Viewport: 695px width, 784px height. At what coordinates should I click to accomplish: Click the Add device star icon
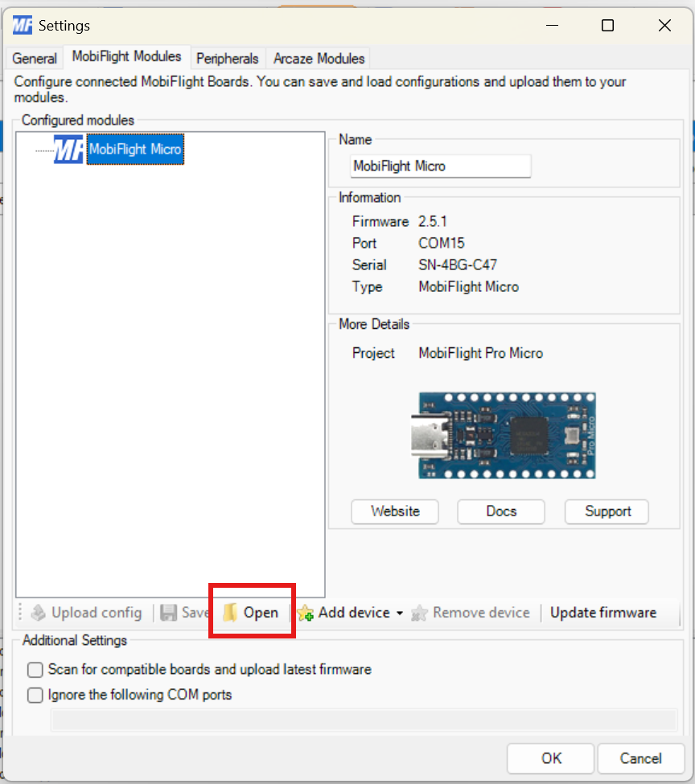pos(306,613)
